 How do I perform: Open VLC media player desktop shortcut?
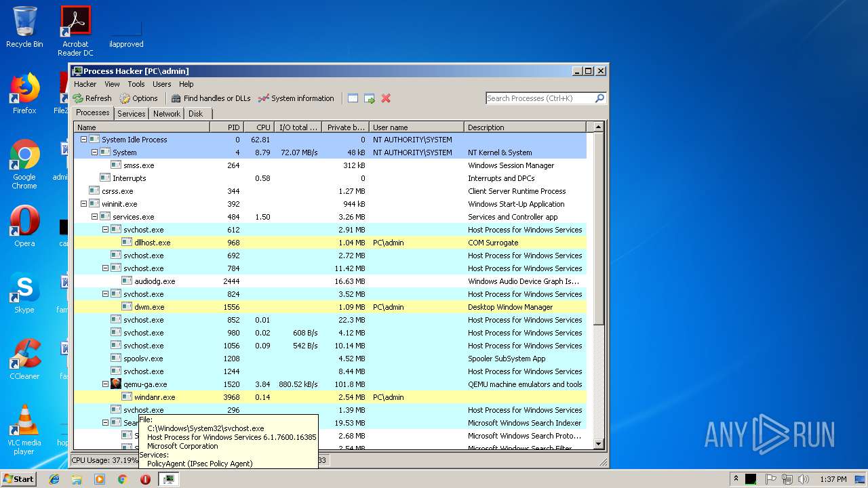tap(24, 430)
